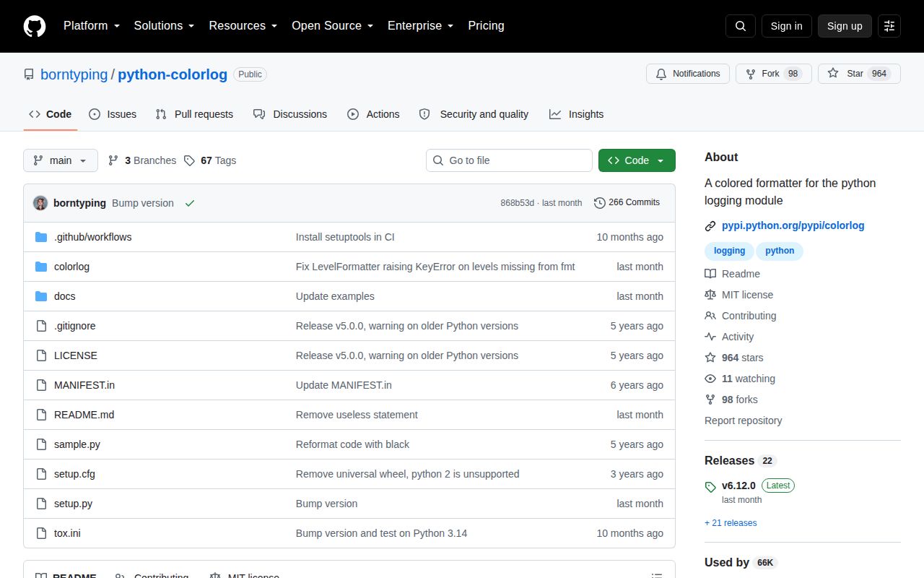Click green check status icon of latest commit
This screenshot has width=924, height=578.
click(190, 203)
